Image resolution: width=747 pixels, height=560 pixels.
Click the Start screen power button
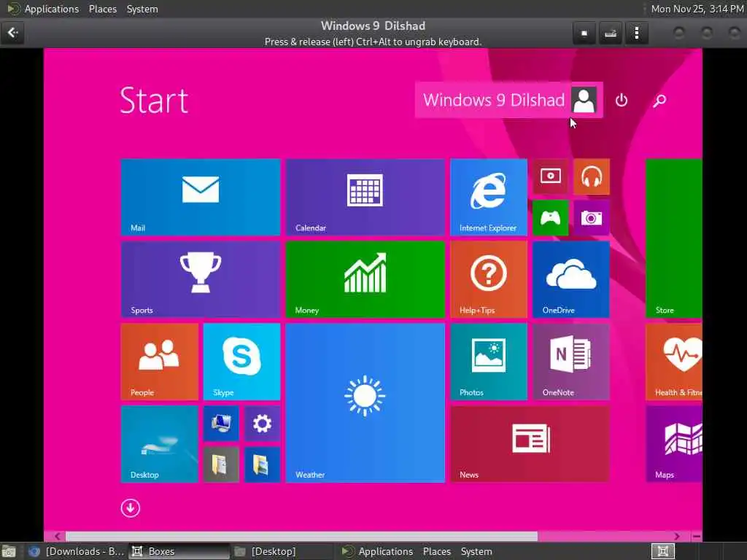(x=622, y=101)
